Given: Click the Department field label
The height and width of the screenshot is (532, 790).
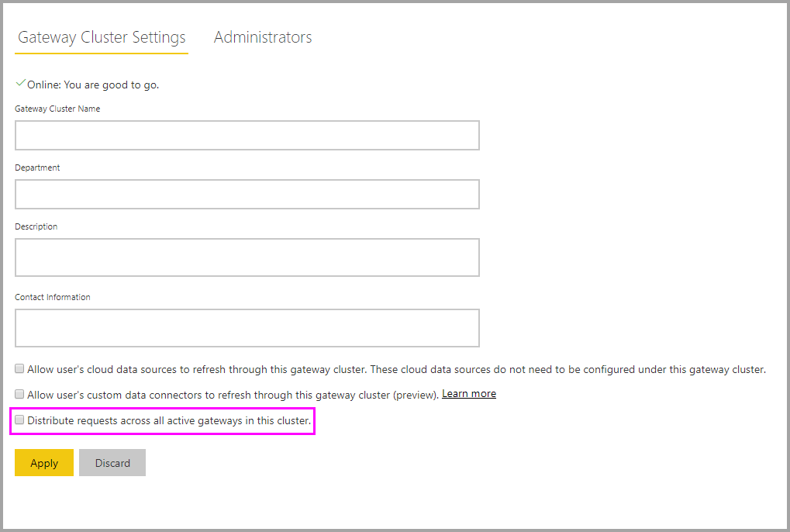Looking at the screenshot, I should point(36,167).
